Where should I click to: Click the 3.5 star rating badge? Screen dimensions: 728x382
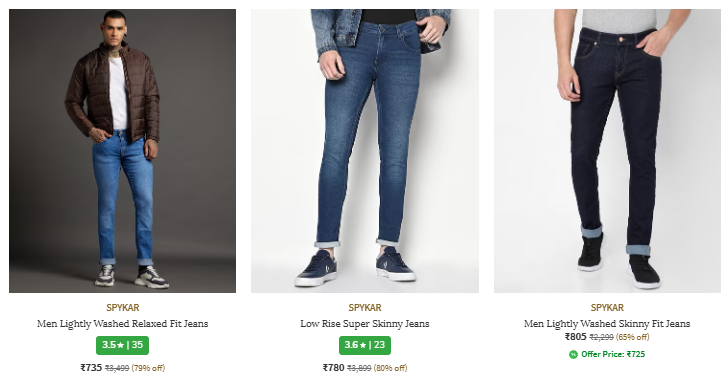coord(123,345)
